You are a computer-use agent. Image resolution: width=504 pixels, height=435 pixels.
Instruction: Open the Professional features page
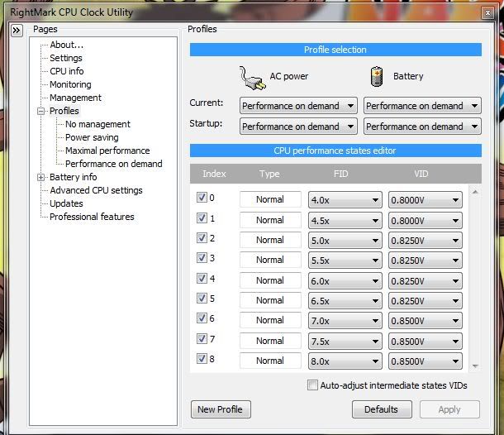click(92, 217)
